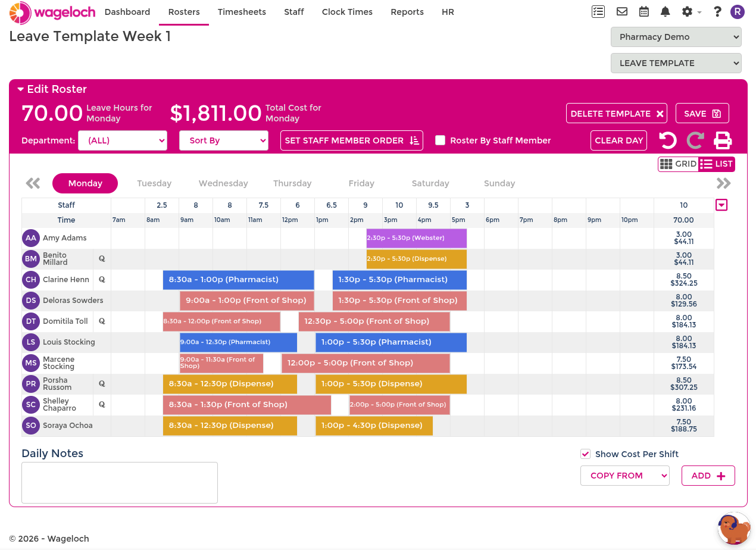This screenshot has width=756, height=550.
Task: Switch to GRID view
Action: (x=679, y=164)
